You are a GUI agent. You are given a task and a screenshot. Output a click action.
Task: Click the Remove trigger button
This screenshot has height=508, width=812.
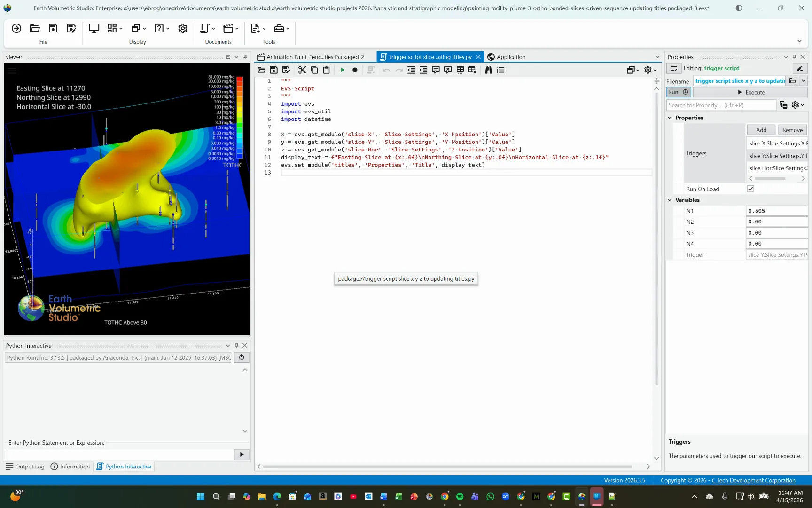click(x=792, y=130)
